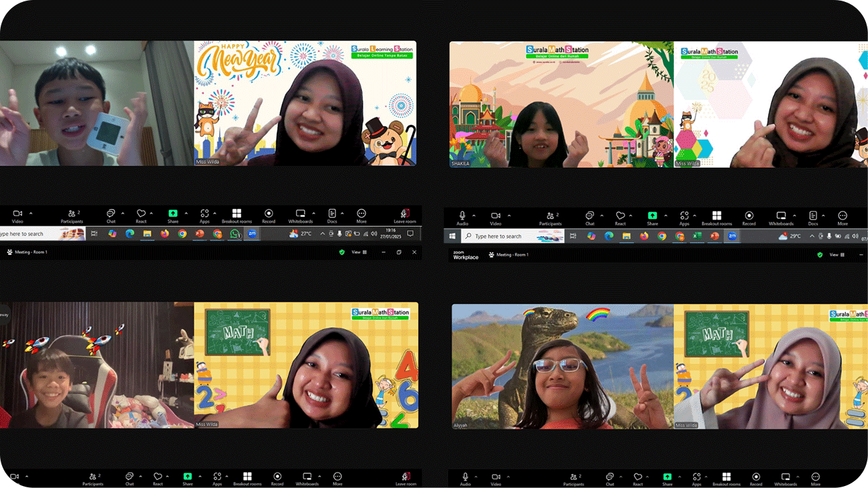The width and height of the screenshot is (868, 488).
Task: Open Excel from the 29°C taskbar
Action: (x=697, y=236)
